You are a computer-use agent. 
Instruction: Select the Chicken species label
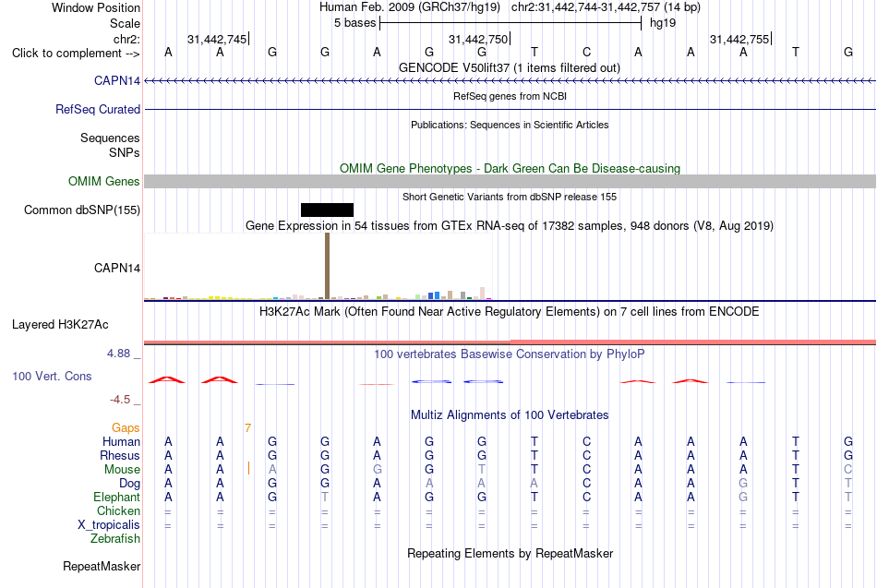click(118, 510)
